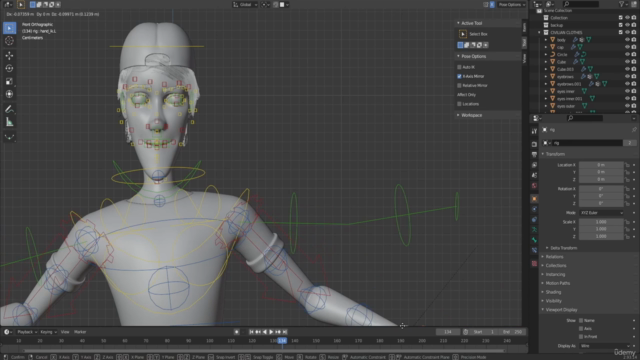Enable the Auto IK checkbox
The width and height of the screenshot is (640, 360).
459,67
